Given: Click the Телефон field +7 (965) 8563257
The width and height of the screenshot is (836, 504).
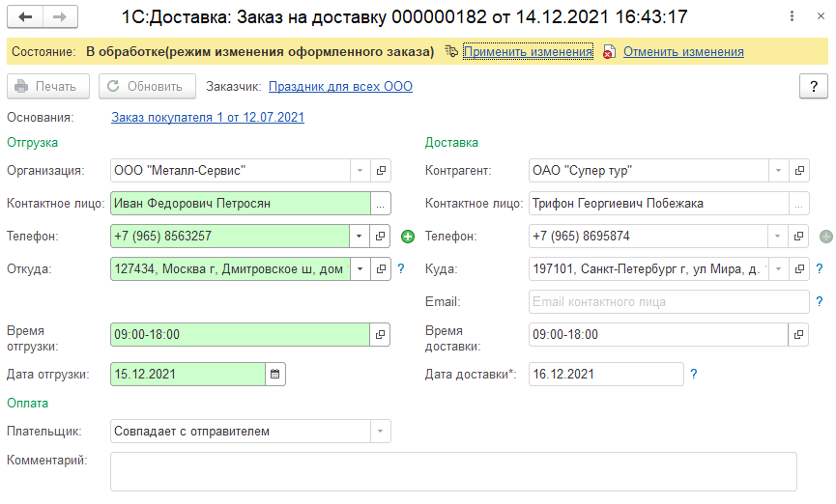Looking at the screenshot, I should click(230, 236).
